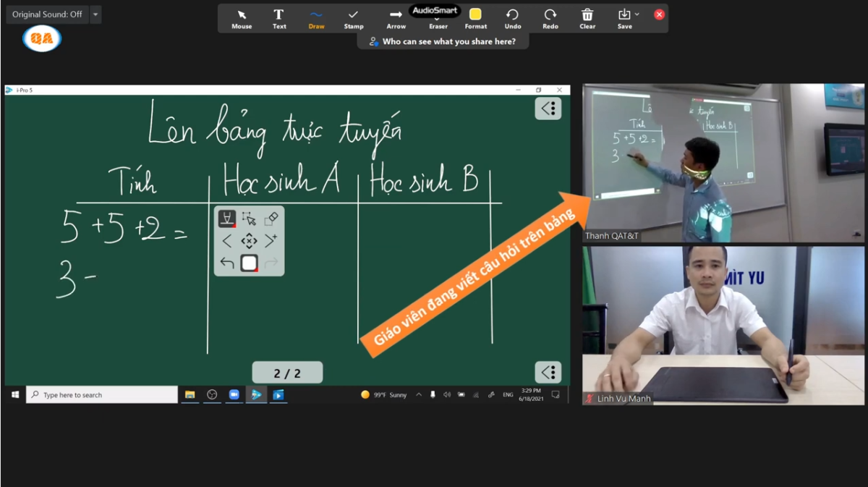Select the Linh Vu Manh video tile

tap(723, 326)
